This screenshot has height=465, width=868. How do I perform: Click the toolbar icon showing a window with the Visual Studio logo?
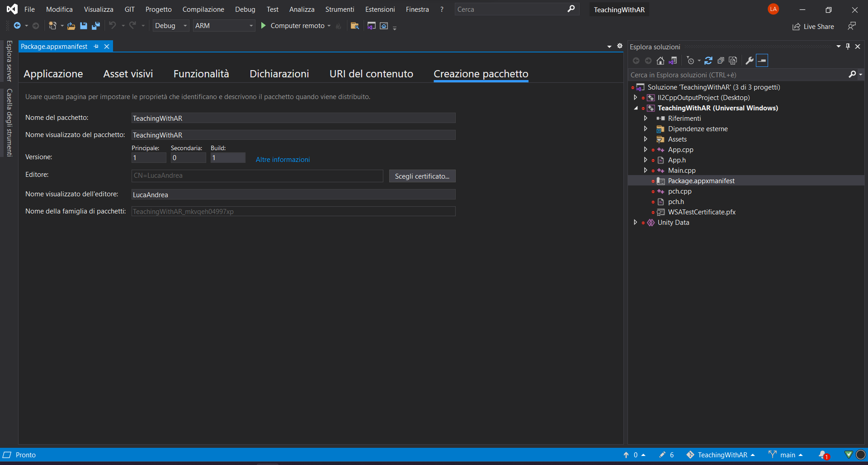point(372,26)
